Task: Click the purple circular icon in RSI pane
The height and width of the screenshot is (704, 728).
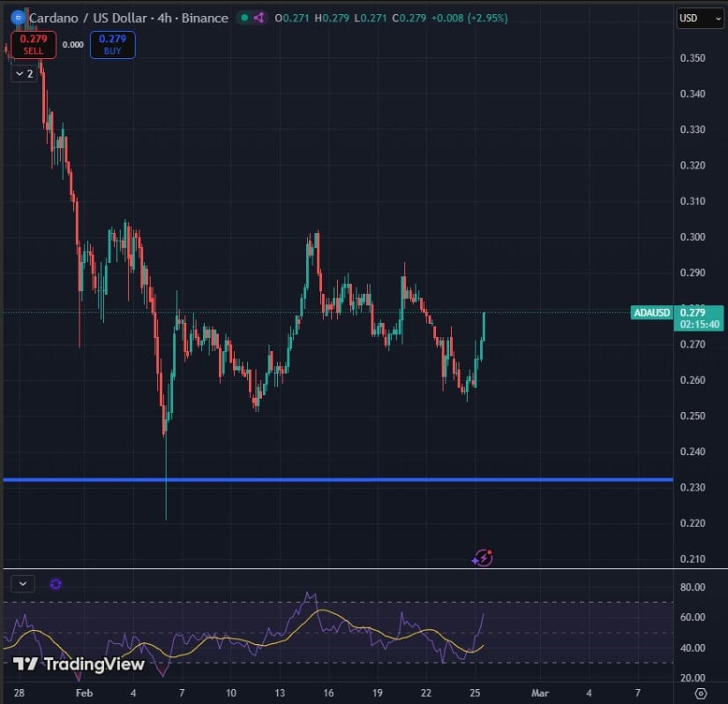Action: coord(56,583)
